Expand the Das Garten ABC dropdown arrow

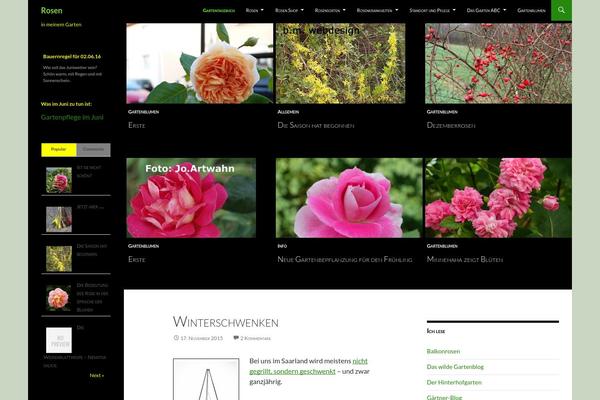(504, 10)
